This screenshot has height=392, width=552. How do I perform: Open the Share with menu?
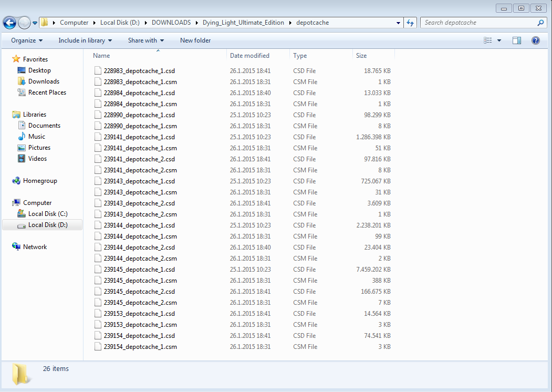coord(145,40)
